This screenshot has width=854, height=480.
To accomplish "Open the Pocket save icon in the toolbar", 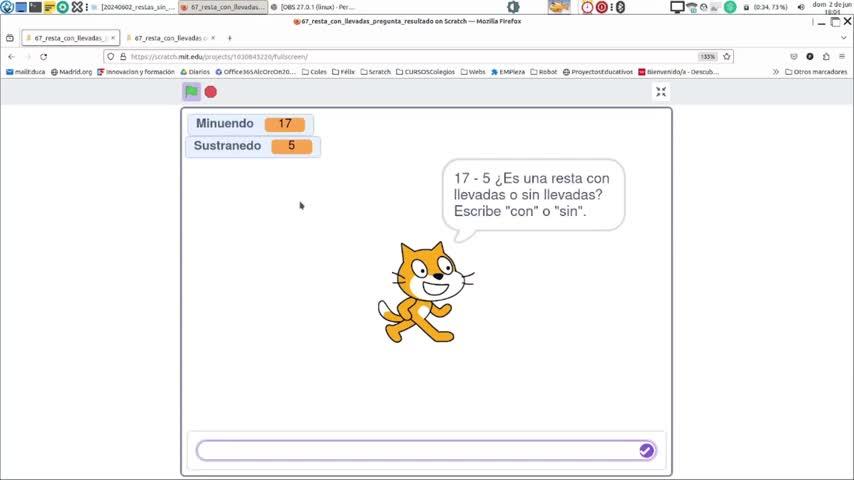I will [x=794, y=57].
